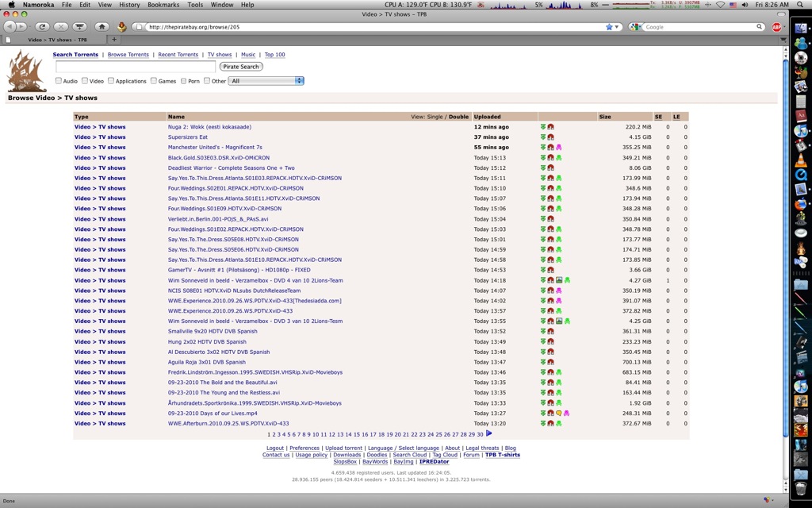812x508 pixels.
Task: Click Video > TV shows type on Hung 2x02 row
Action: click(x=100, y=341)
